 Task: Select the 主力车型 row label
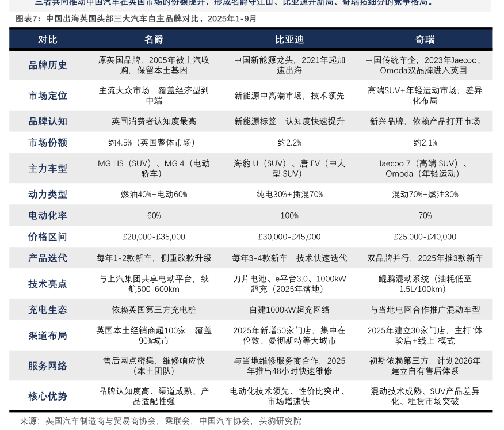48,169
